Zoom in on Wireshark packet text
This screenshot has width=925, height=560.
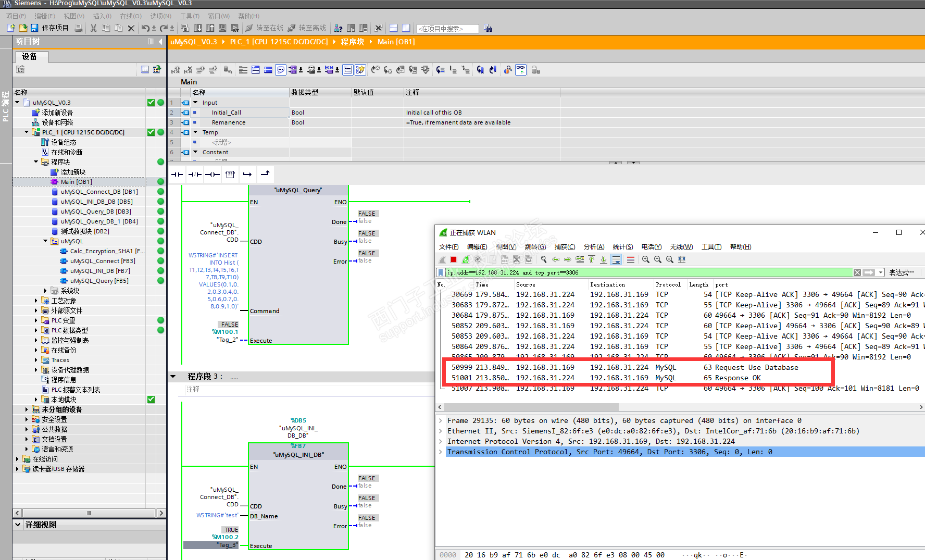click(646, 259)
